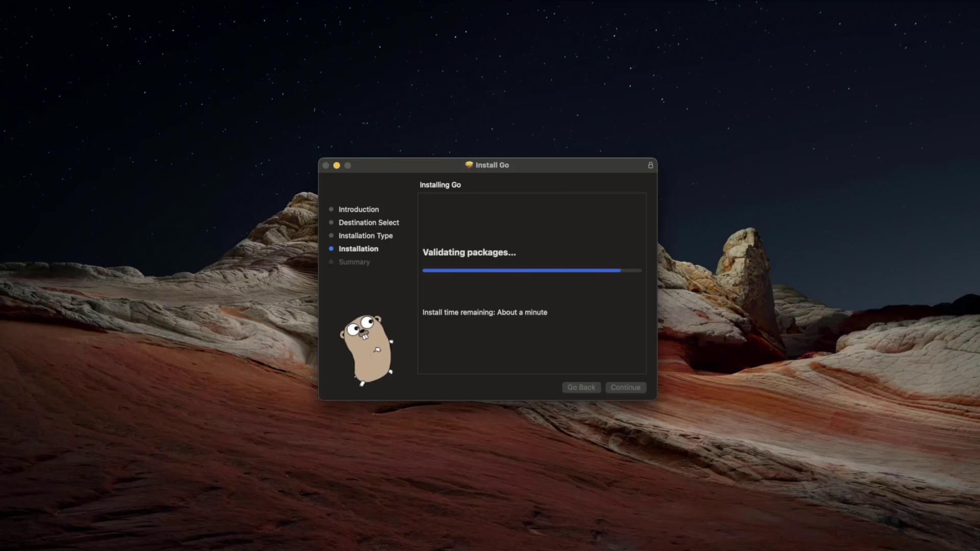980x551 pixels.
Task: Click the Installing Go heading
Action: [x=440, y=185]
